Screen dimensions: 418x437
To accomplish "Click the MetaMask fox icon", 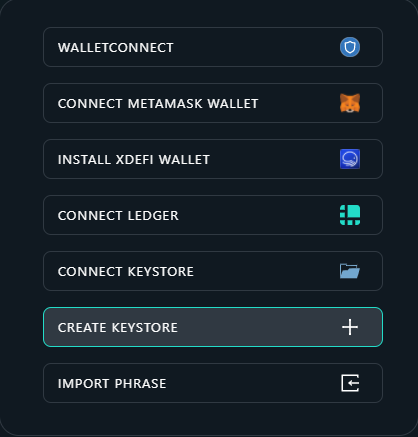I will pyautogui.click(x=350, y=103).
